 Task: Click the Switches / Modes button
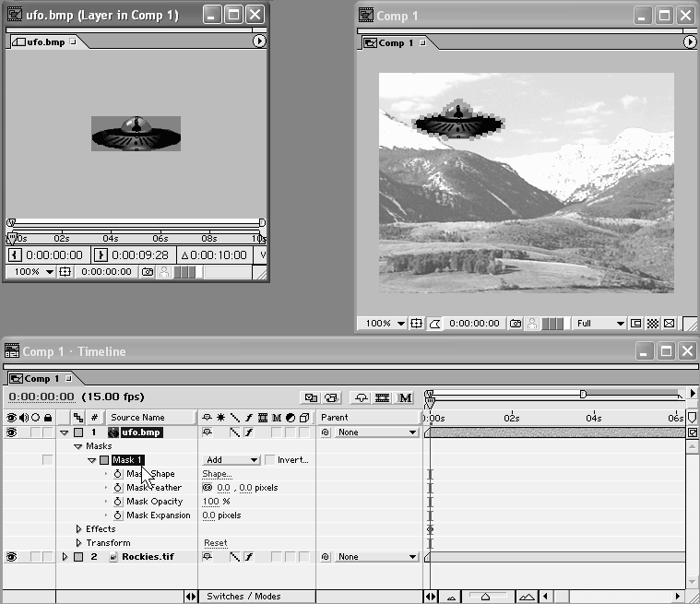tap(243, 597)
